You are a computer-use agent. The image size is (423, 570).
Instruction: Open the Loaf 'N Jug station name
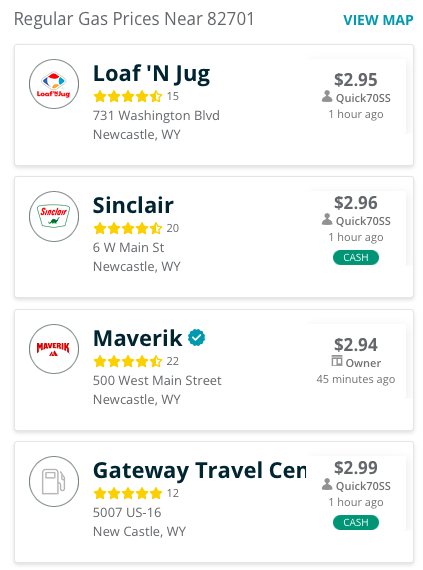coord(152,74)
